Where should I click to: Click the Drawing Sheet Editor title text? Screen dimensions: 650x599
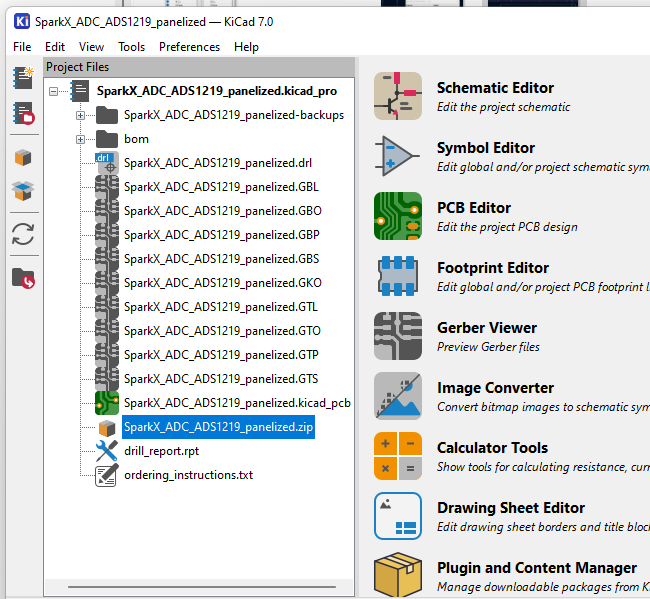(511, 508)
